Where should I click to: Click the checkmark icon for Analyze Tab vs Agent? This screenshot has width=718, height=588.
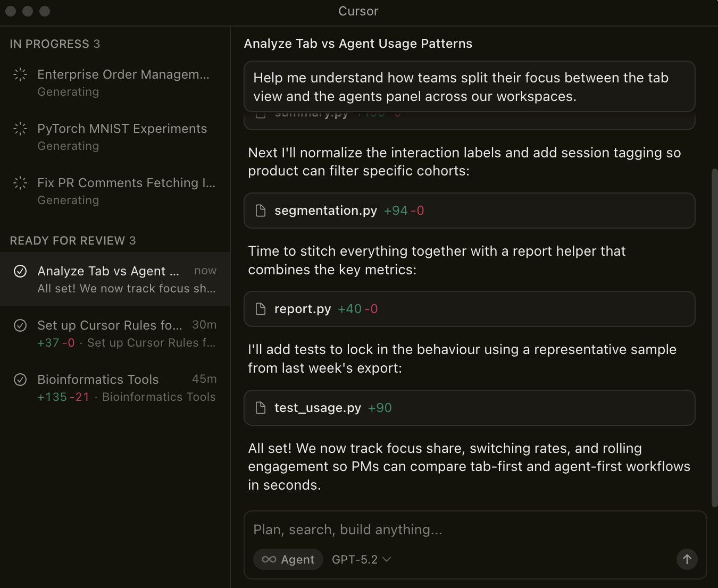(20, 271)
